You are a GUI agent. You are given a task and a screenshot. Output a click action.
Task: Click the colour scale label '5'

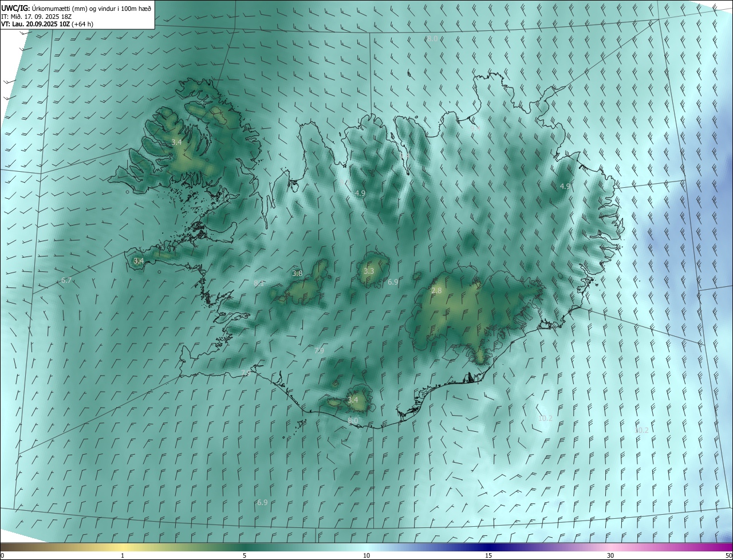(245, 555)
